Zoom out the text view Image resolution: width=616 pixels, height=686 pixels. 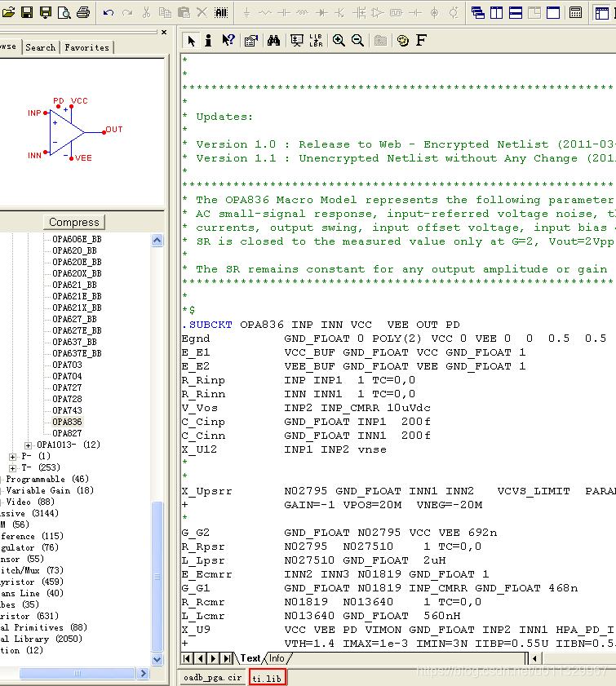[357, 41]
